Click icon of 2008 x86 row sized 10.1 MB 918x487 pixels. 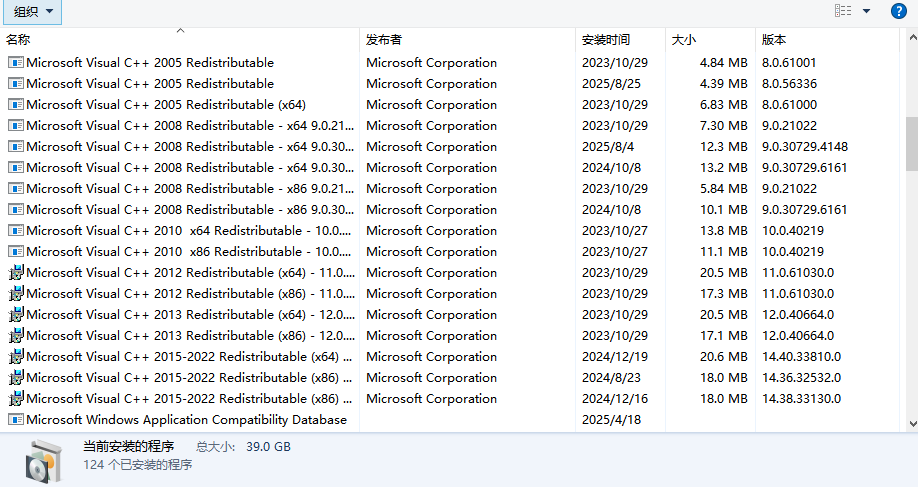pyautogui.click(x=16, y=210)
